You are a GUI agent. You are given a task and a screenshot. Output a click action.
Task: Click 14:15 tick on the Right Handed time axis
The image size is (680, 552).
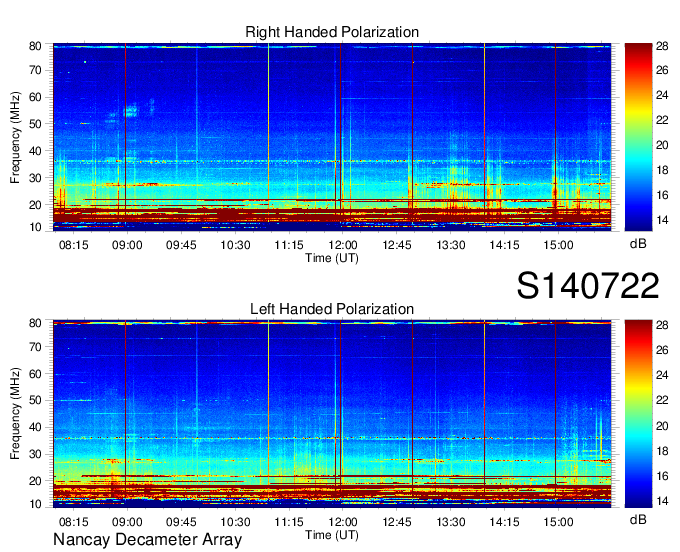504,245
